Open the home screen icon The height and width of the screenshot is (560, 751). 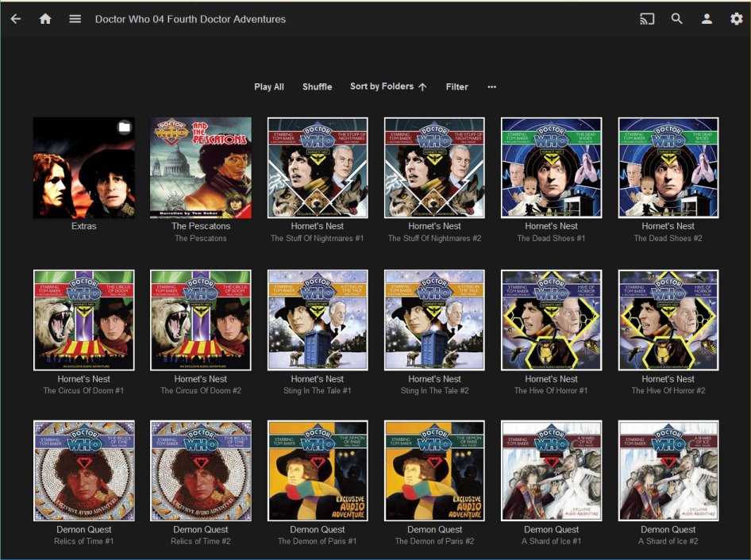(45, 19)
